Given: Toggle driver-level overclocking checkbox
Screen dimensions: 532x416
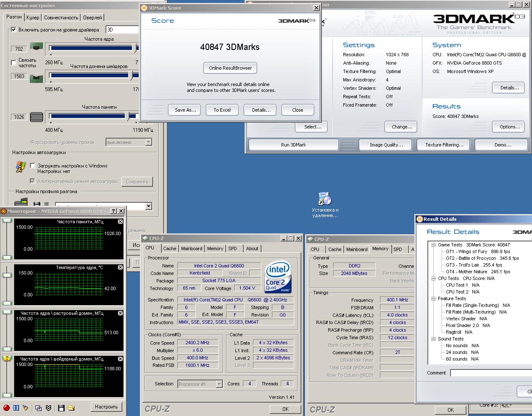Looking at the screenshot, I should (13, 30).
